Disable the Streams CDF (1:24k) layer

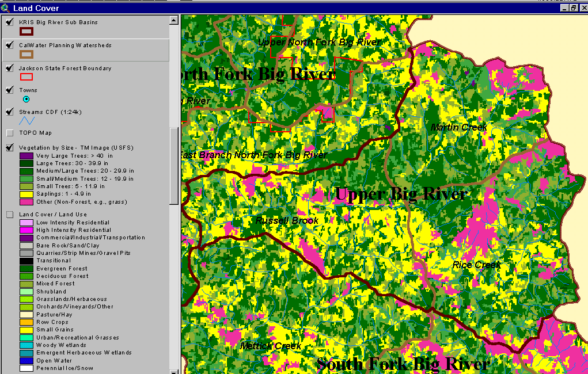pos(10,112)
